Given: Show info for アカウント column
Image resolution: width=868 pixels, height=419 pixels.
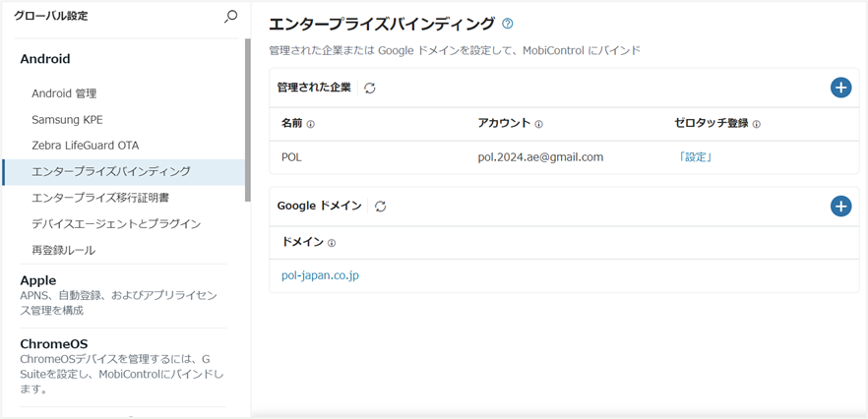Looking at the screenshot, I should [x=538, y=124].
